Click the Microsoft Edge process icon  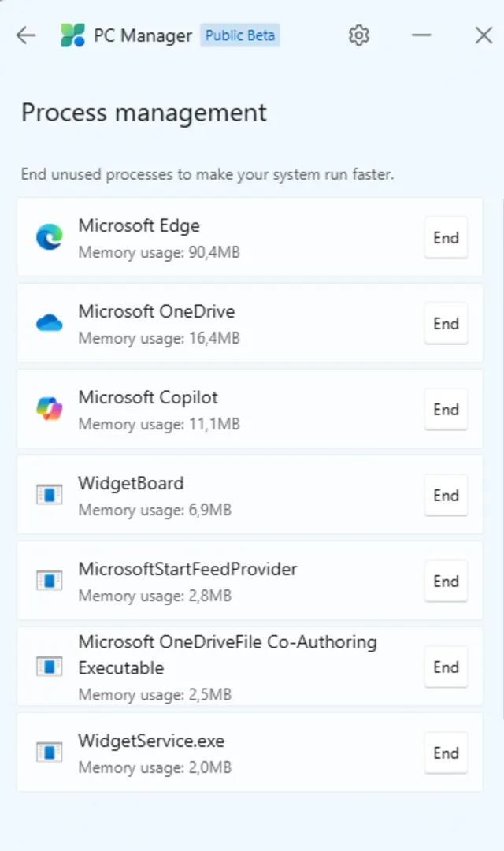pyautogui.click(x=49, y=238)
